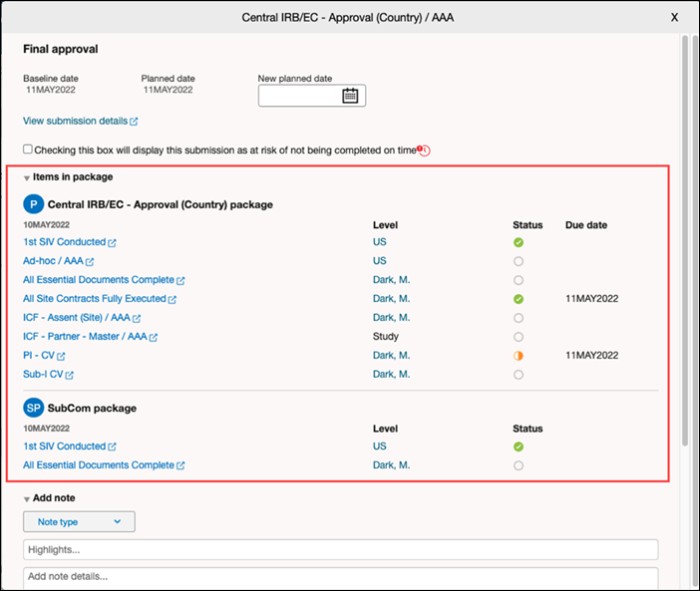Click orange in-progress status icon for PI - CV

[519, 356]
